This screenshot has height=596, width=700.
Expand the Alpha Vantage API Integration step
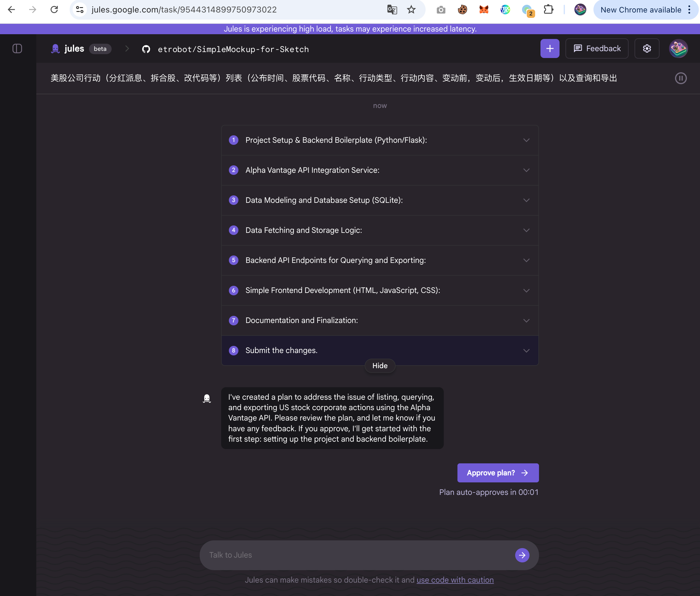click(380, 170)
